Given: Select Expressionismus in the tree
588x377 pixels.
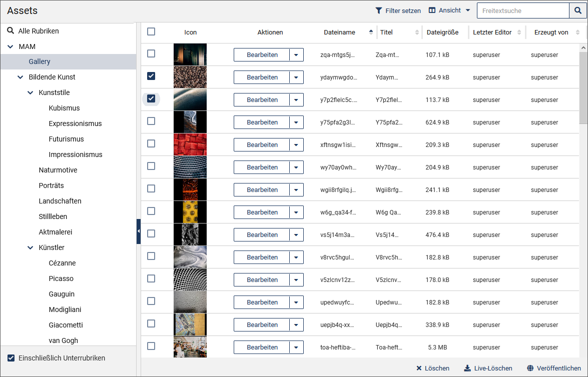Looking at the screenshot, I should (75, 123).
